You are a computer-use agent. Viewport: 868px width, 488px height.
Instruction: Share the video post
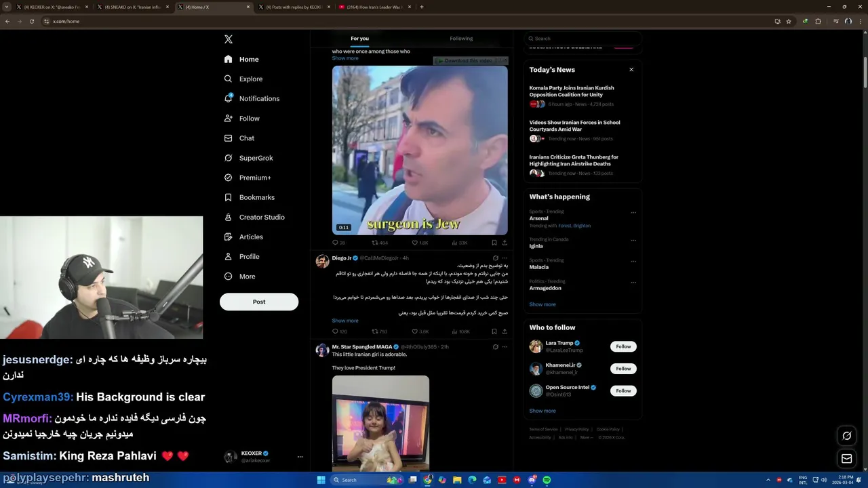click(505, 243)
